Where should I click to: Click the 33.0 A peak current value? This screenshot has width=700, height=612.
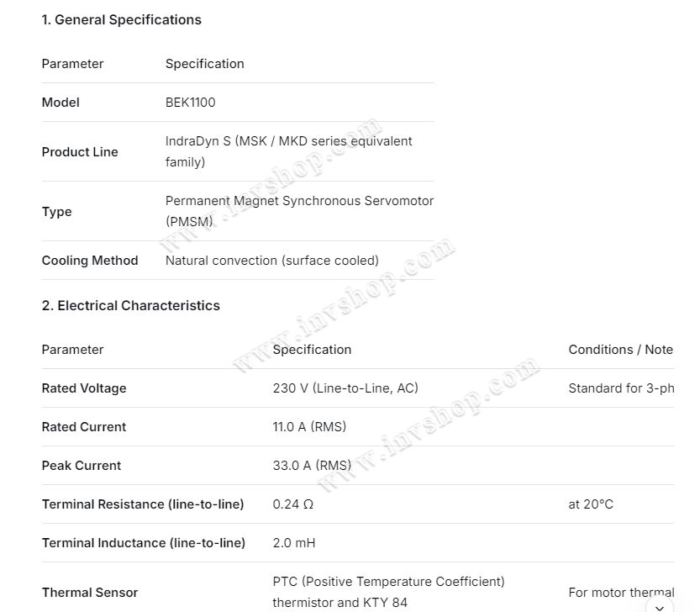tap(312, 466)
